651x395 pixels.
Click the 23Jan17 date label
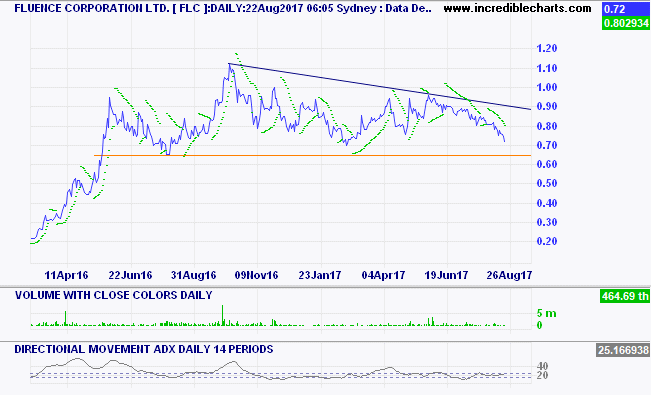[320, 275]
